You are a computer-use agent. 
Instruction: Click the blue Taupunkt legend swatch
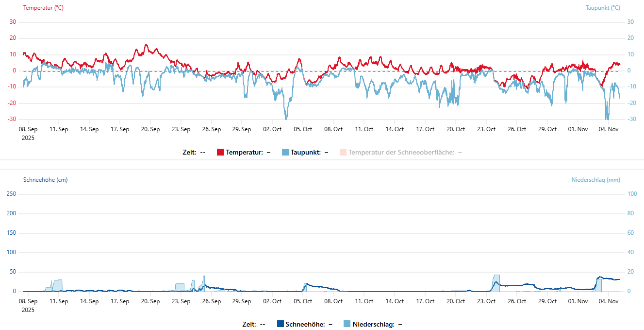pyautogui.click(x=285, y=152)
